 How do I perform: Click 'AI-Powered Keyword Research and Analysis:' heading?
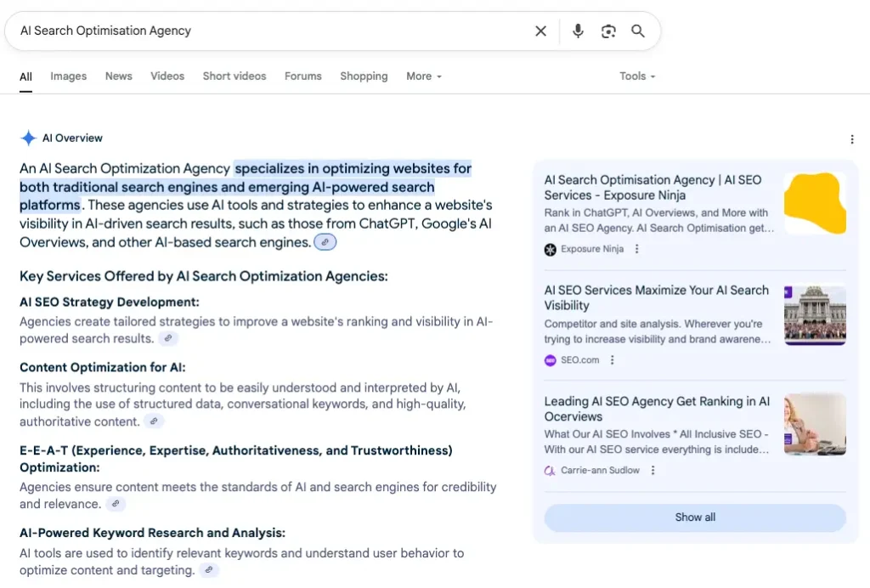(153, 533)
